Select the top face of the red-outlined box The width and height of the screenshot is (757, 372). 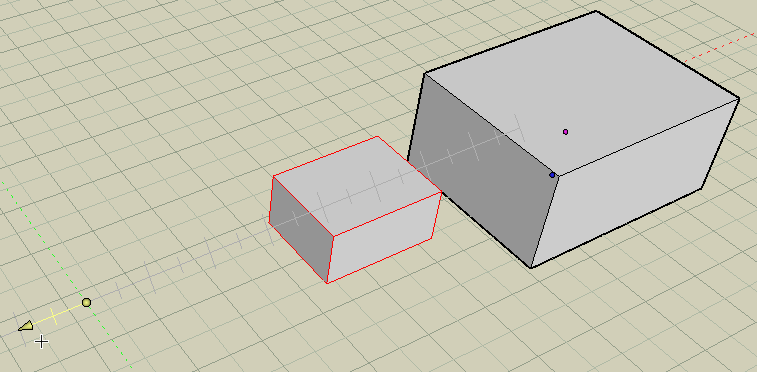(357, 186)
